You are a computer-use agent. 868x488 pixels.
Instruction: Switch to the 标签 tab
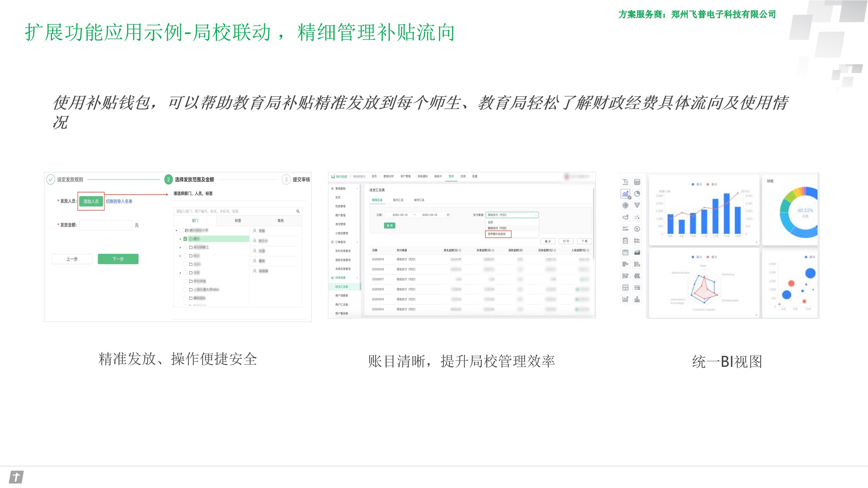[238, 221]
